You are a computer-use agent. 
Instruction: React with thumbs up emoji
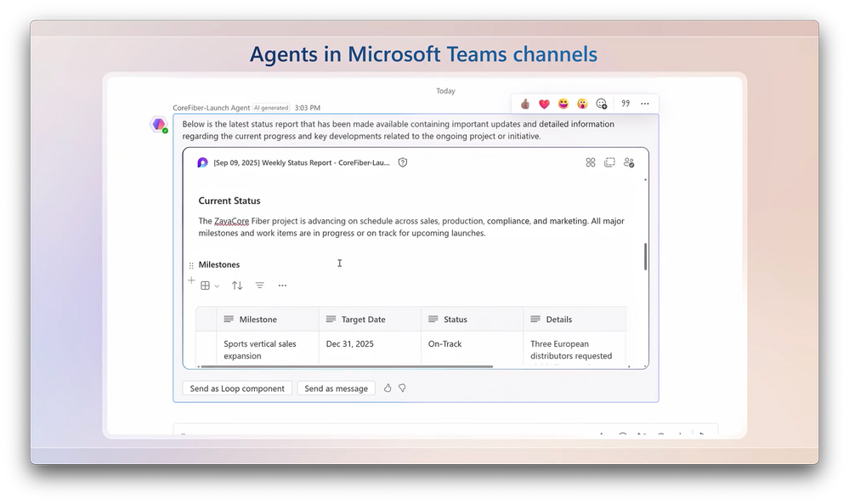point(524,104)
